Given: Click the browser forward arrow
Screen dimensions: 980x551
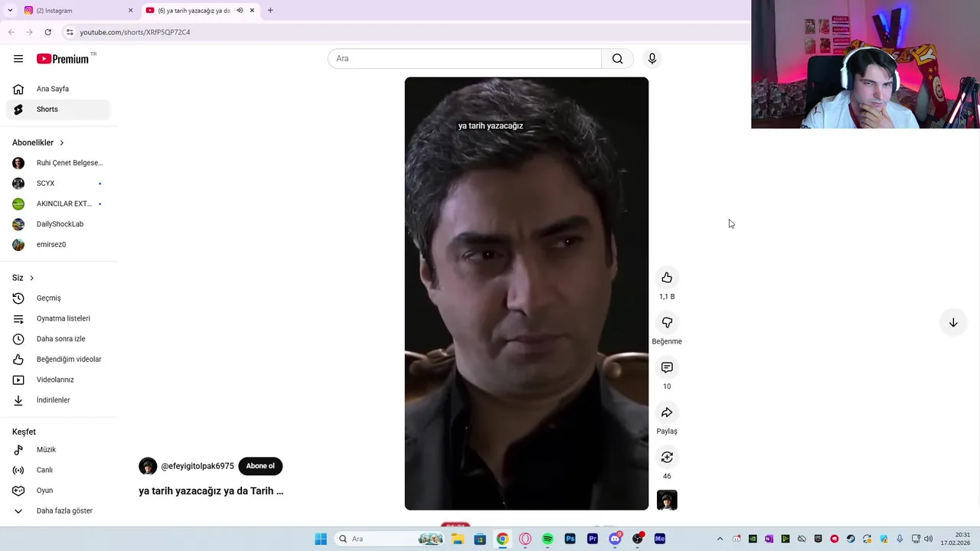Looking at the screenshot, I should [x=29, y=32].
